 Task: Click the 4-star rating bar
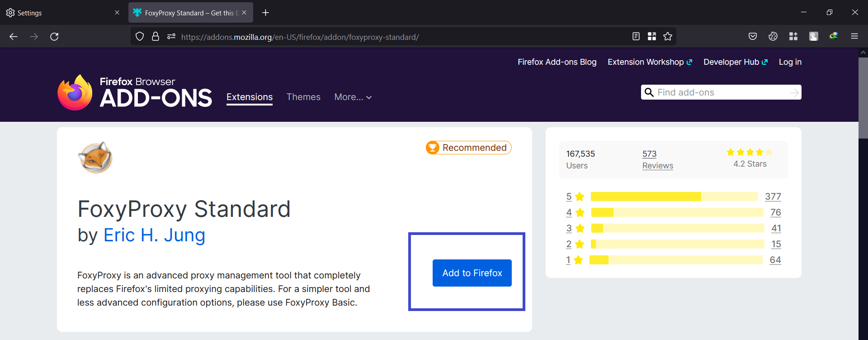pos(677,212)
